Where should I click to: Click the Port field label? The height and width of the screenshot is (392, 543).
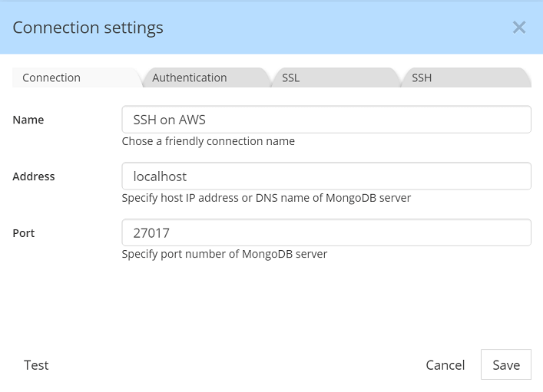click(x=24, y=233)
